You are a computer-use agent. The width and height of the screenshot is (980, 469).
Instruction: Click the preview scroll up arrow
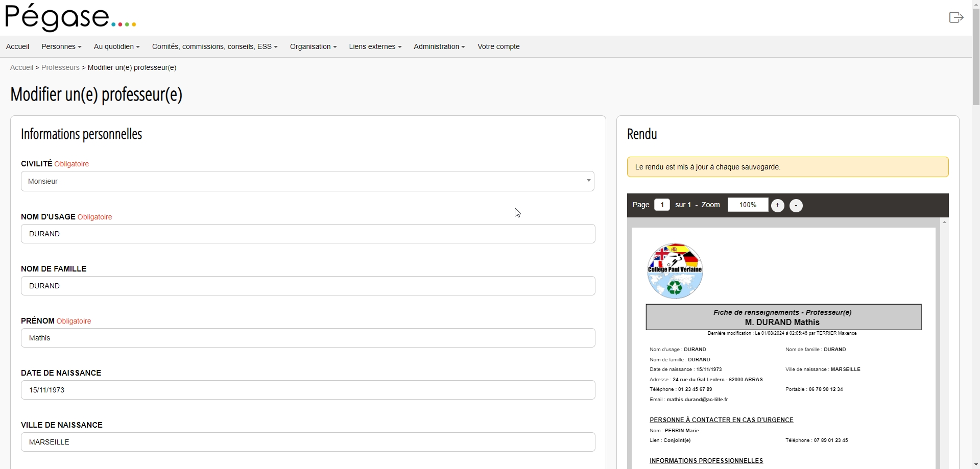click(944, 222)
